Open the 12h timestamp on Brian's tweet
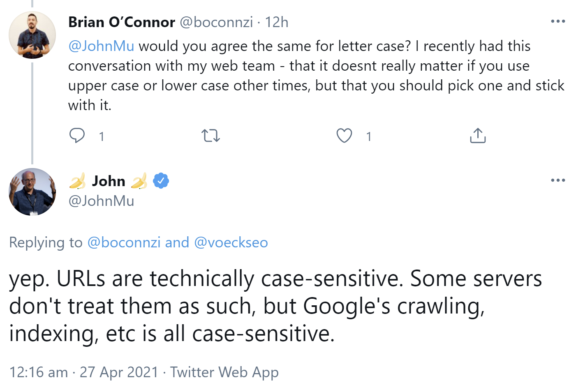 tap(276, 22)
